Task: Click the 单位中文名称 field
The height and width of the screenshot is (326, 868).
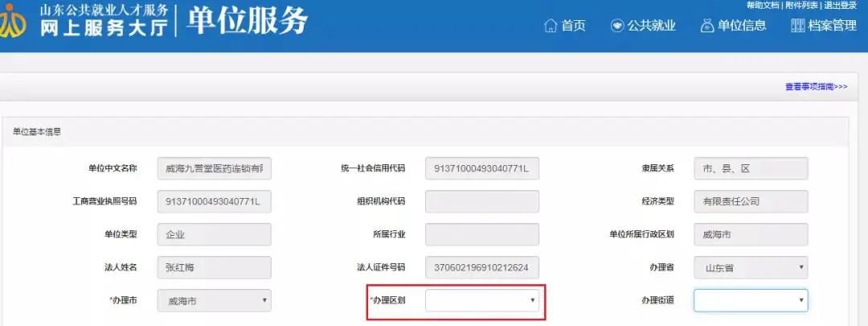Action: click(215, 168)
